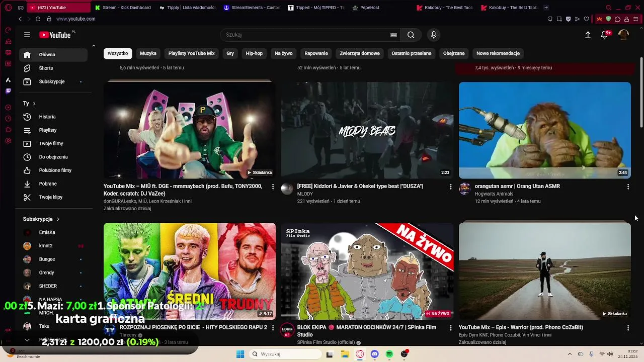Select the Na żywo filter chip
Viewport: 644px width, 362px height.
click(283, 53)
